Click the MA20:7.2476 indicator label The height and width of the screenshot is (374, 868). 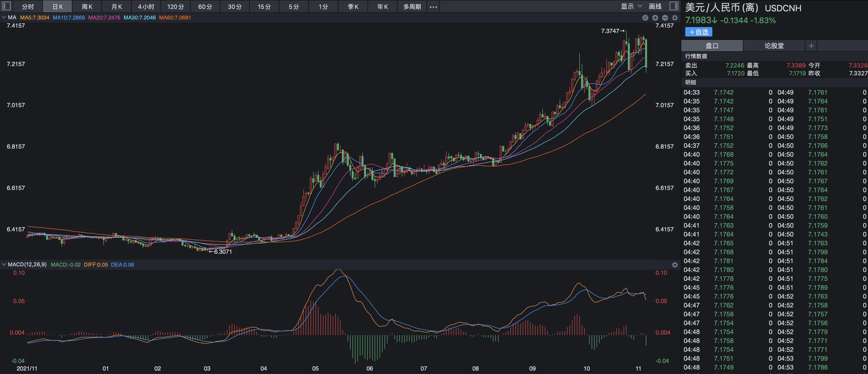(104, 17)
